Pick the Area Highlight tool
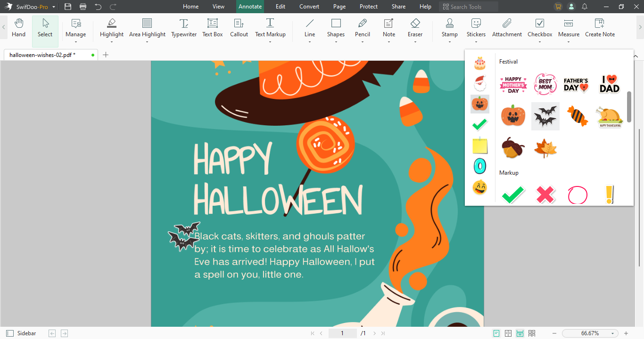The image size is (644, 339). pos(147,28)
